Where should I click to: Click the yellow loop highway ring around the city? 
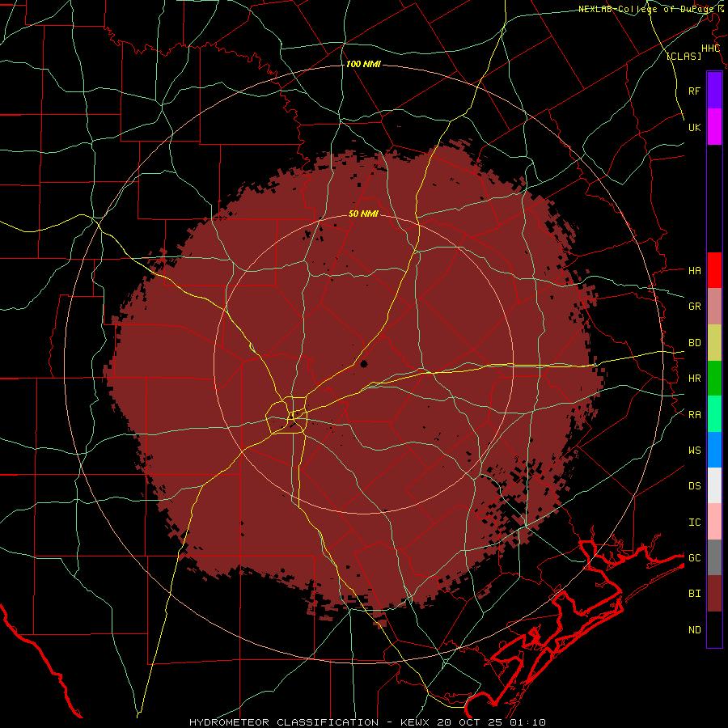pyautogui.click(x=286, y=416)
